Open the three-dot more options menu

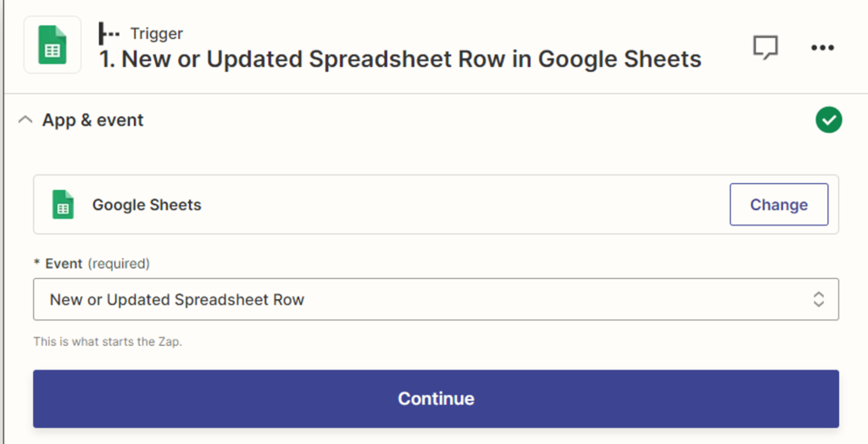click(822, 47)
